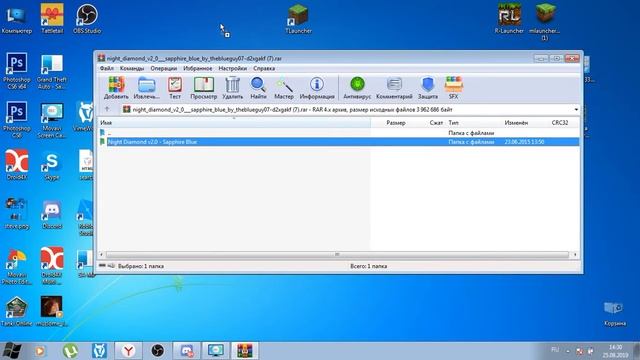
Task: Open the Справка menu
Action: point(264,69)
